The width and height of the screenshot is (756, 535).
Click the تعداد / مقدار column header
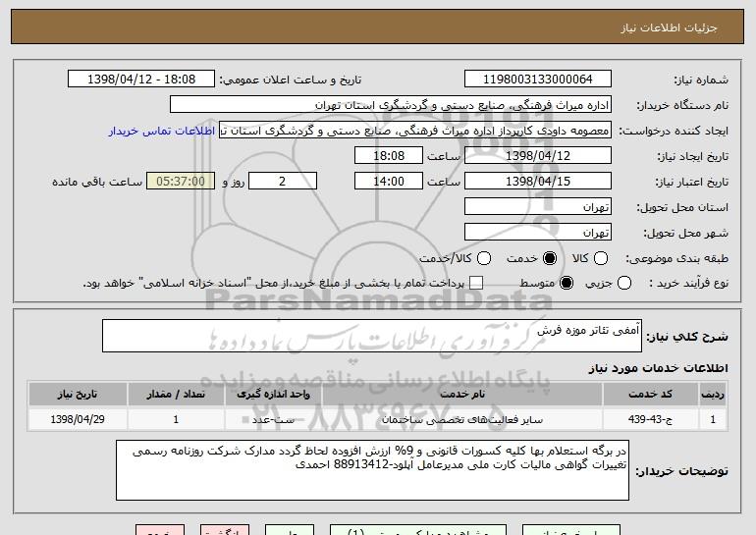pos(176,395)
